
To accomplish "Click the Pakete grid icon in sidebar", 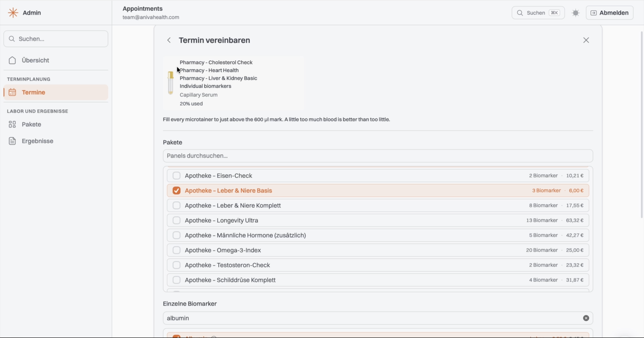I will 12,124.
